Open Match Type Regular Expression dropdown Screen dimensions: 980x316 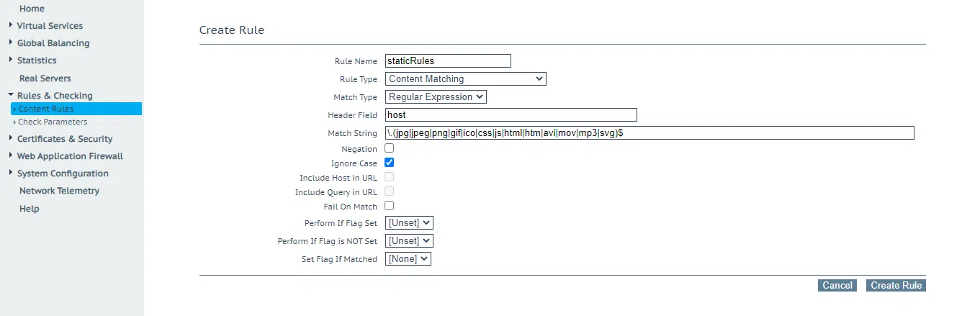(436, 96)
